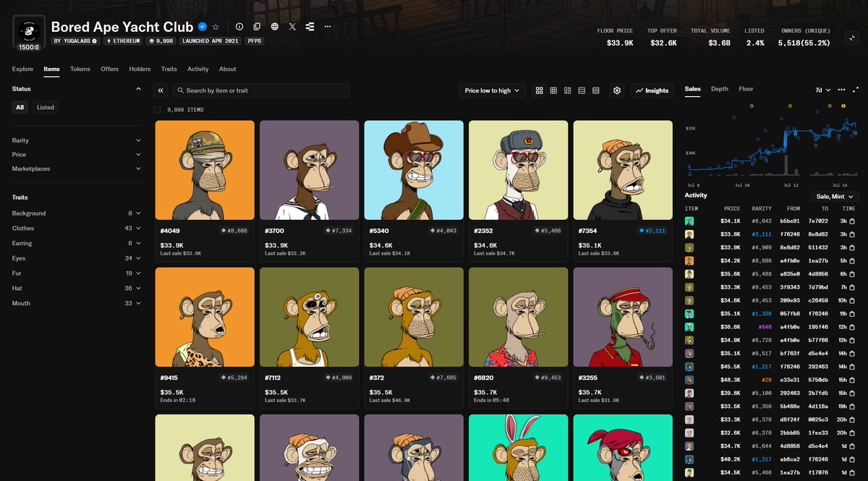Click the BY YUGALABS creator link
Viewport: 868px width, 481px height.
(x=75, y=41)
